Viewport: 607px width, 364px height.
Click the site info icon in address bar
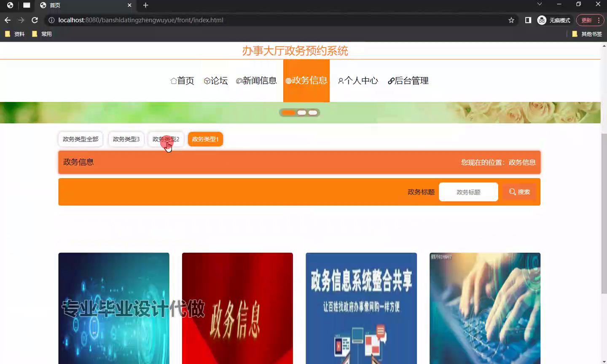(x=51, y=20)
